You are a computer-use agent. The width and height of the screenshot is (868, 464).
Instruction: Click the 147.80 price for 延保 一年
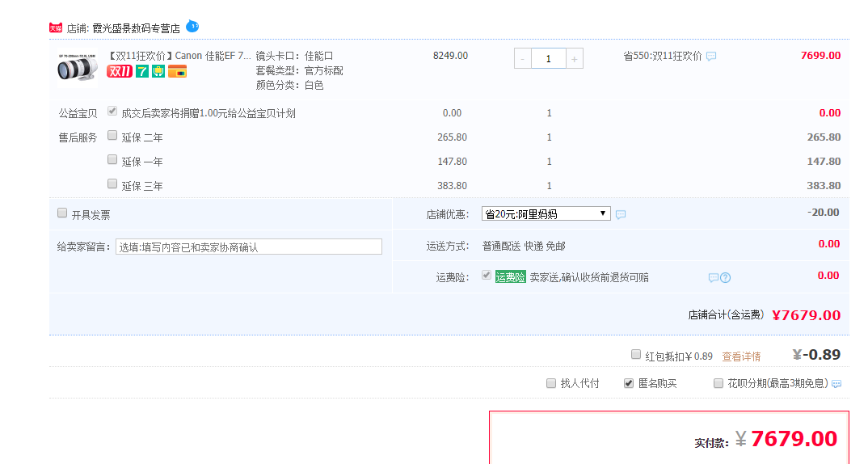tap(452, 162)
